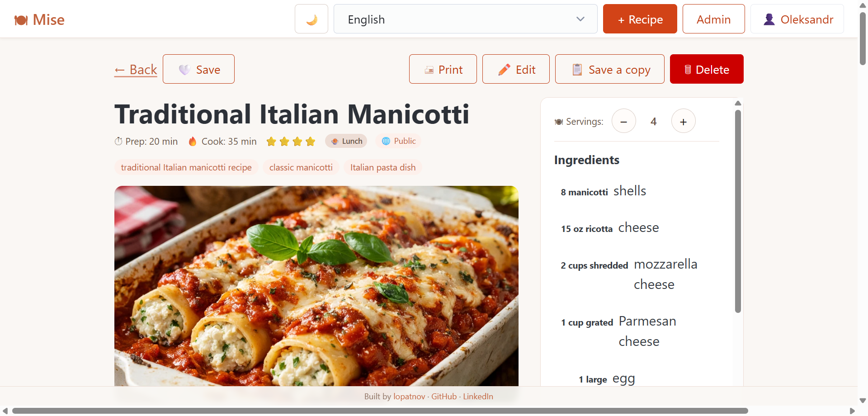
Task: Click the printer icon in Print button
Action: (x=428, y=69)
